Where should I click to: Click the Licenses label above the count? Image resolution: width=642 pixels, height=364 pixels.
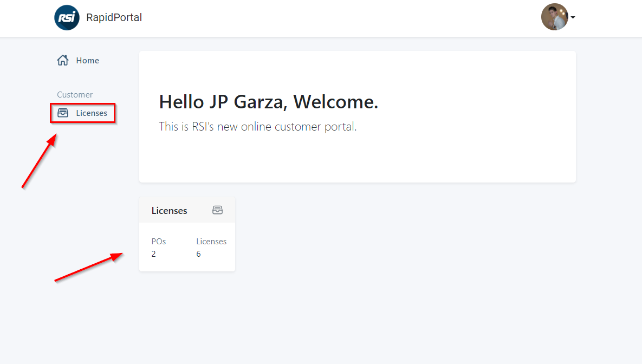211,242
